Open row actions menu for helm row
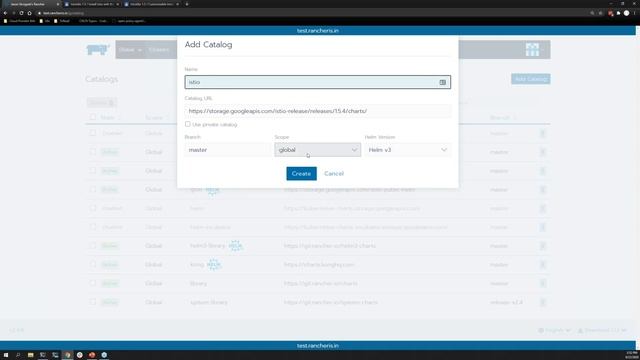This screenshot has width=640, height=360. coord(542,208)
